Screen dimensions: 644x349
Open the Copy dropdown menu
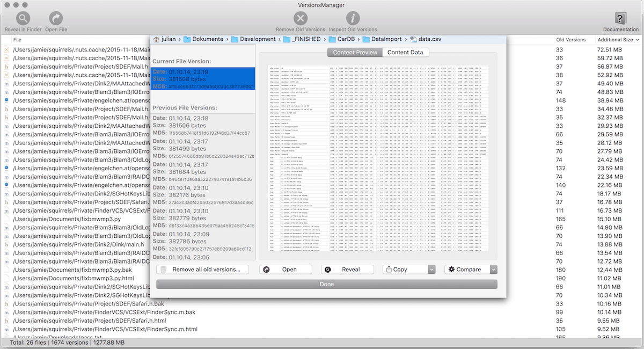431,270
